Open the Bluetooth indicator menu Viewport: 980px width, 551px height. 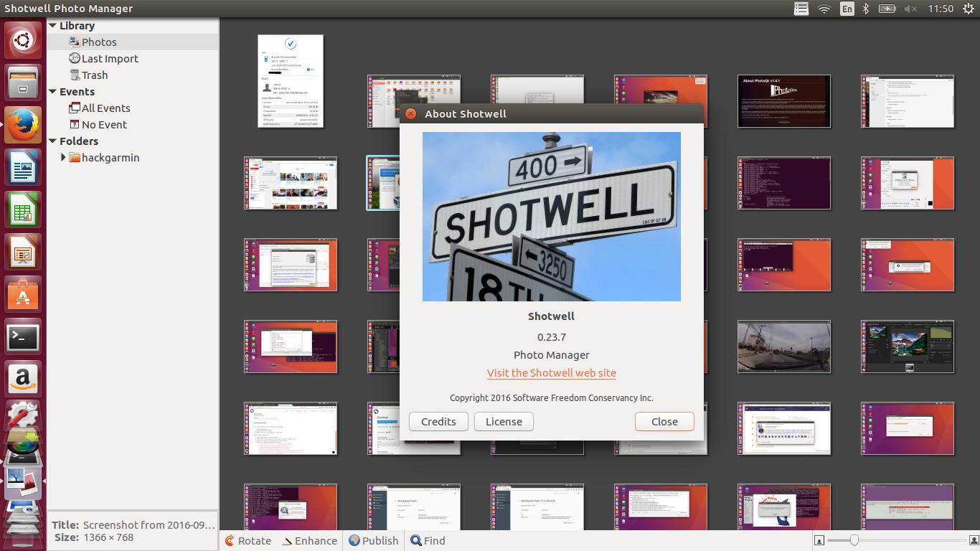866,9
